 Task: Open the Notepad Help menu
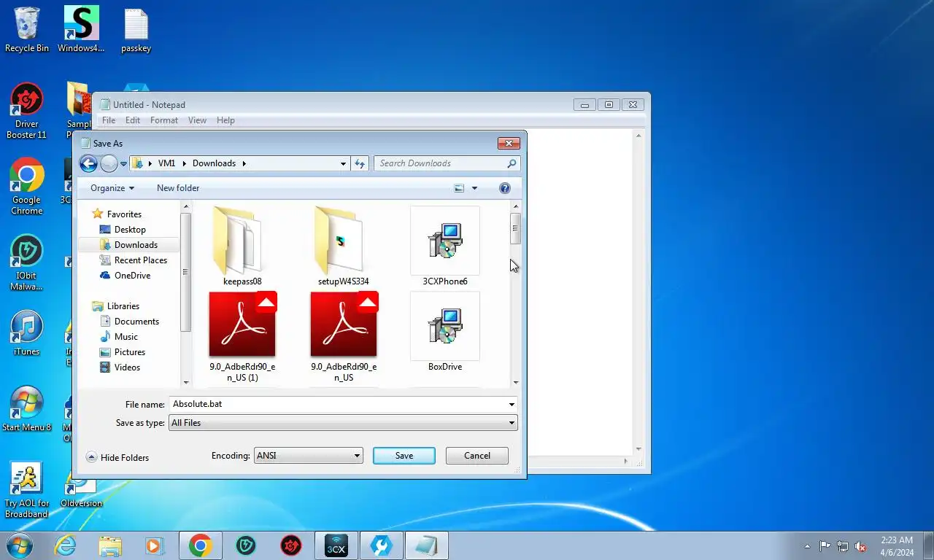225,120
